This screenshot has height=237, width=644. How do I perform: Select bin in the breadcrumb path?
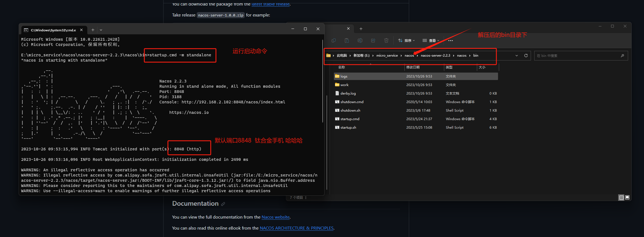(x=476, y=56)
